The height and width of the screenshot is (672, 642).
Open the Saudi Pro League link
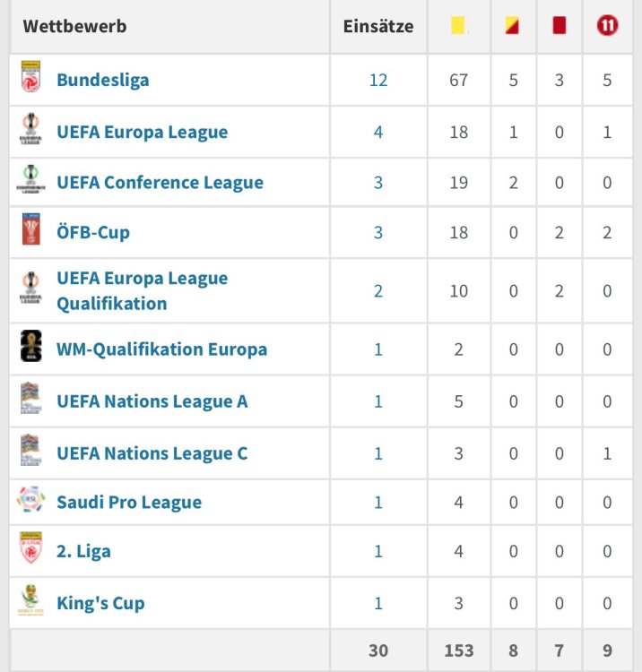(128, 502)
